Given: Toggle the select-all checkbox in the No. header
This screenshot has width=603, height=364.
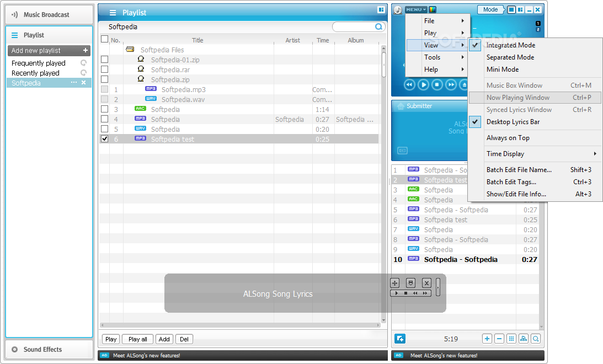Looking at the screenshot, I should [x=105, y=39].
